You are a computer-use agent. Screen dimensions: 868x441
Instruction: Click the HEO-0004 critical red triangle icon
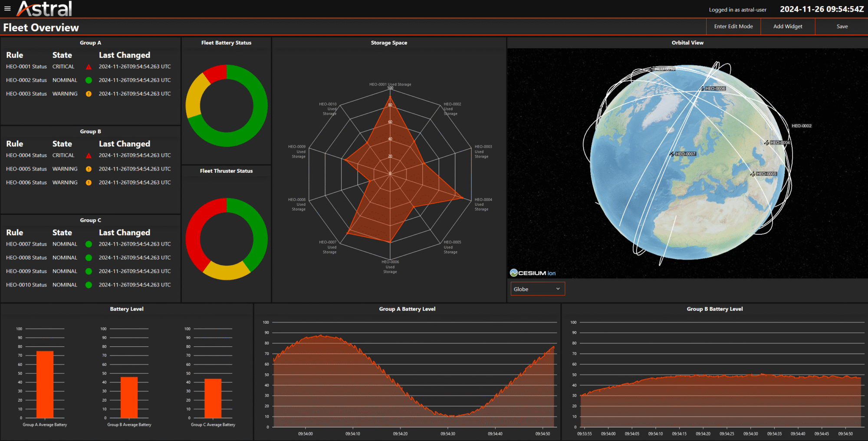coord(89,155)
